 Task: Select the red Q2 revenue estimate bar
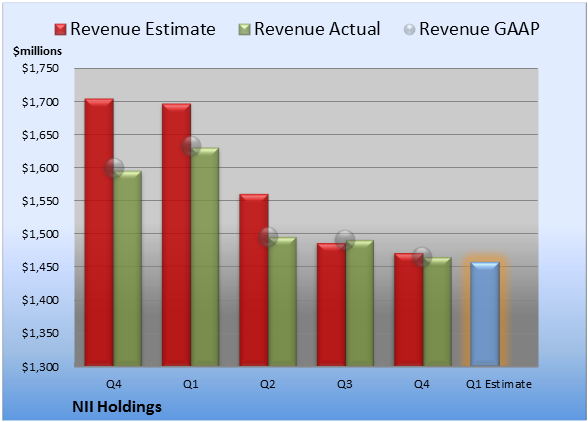[x=254, y=280]
